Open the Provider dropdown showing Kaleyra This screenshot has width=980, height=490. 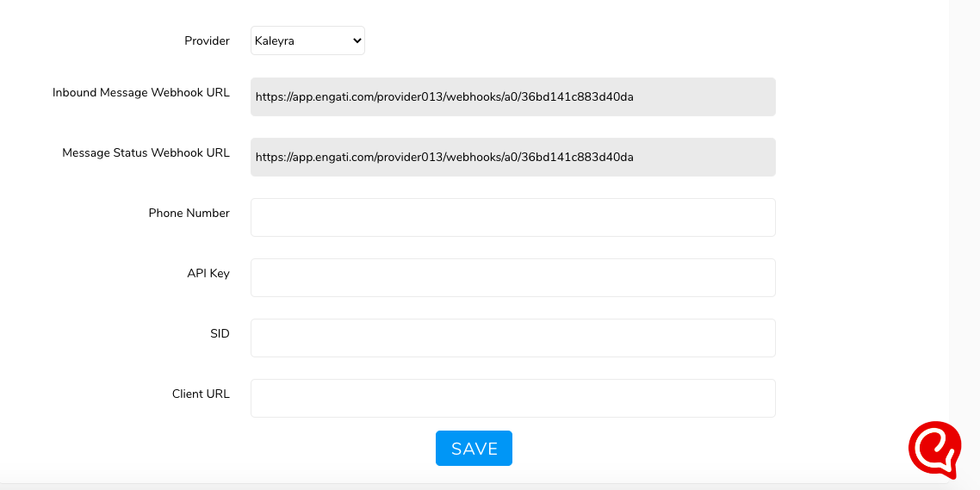click(307, 40)
